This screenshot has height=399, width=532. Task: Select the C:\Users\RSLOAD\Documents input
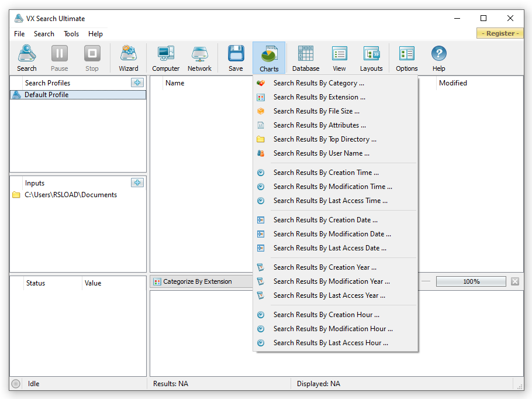click(x=71, y=195)
